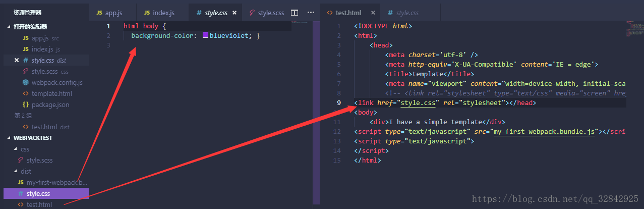
Task: Close the test.html tab
Action: pyautogui.click(x=373, y=13)
